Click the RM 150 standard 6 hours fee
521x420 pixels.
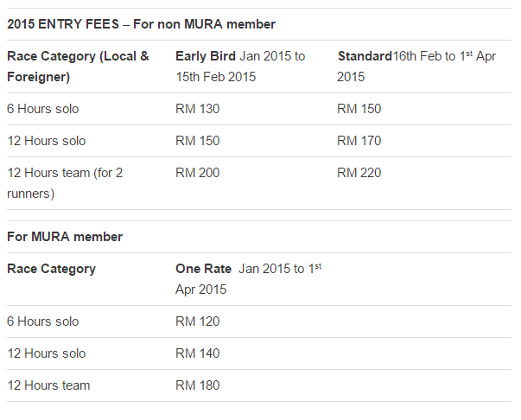coord(359,109)
